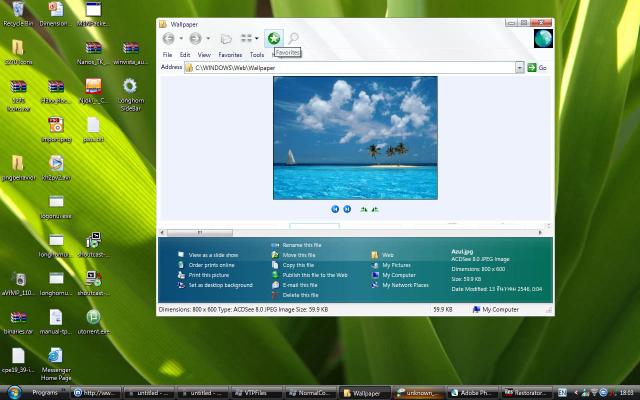Rotate the picture counterclockwise
The height and width of the screenshot is (400, 640).
click(375, 209)
